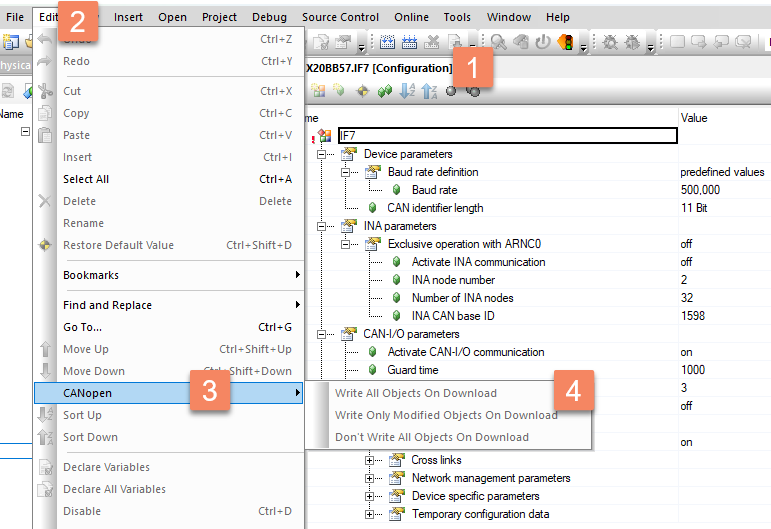Collapse Exclusive operation with ARNC0 node
771x529 pixels.
(x=345, y=244)
